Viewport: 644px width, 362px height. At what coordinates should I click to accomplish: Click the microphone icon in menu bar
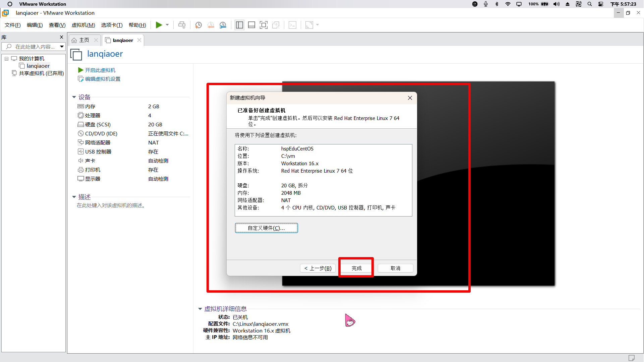pyautogui.click(x=486, y=4)
